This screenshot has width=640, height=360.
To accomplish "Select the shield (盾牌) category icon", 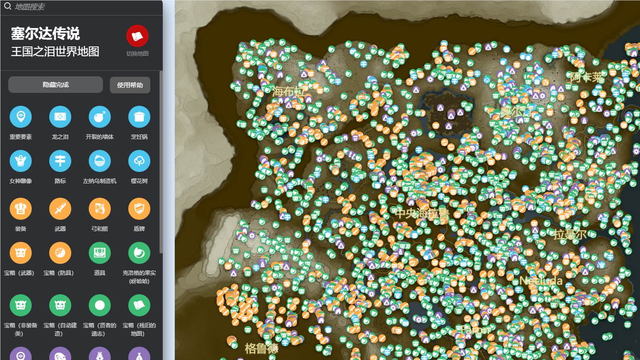I will [x=139, y=209].
